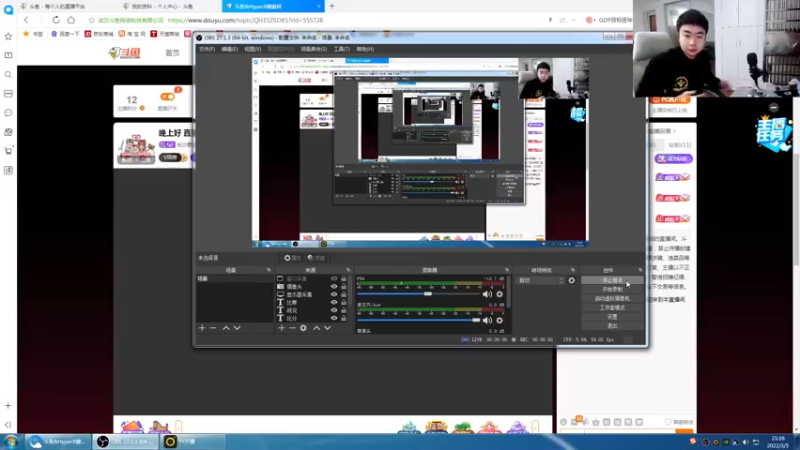Toggle visibility of 窗口采集 source
Viewport: 800px width, 450px height.
pyautogui.click(x=334, y=279)
